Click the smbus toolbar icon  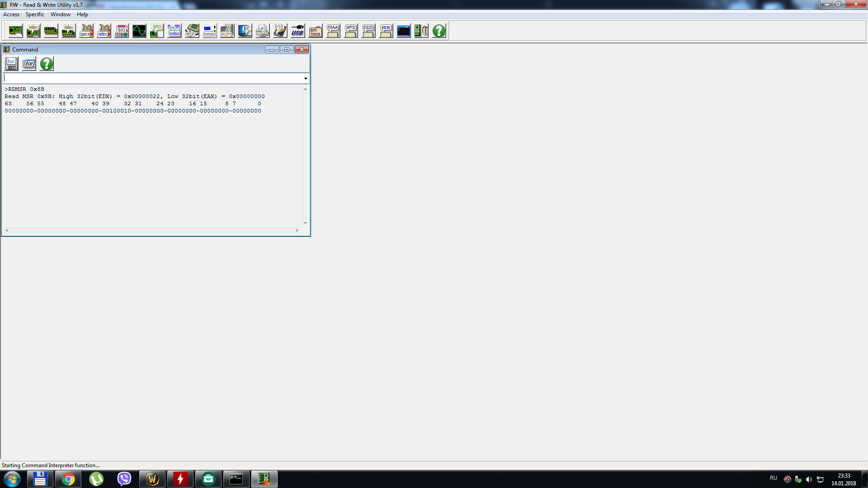pyautogui.click(x=175, y=31)
